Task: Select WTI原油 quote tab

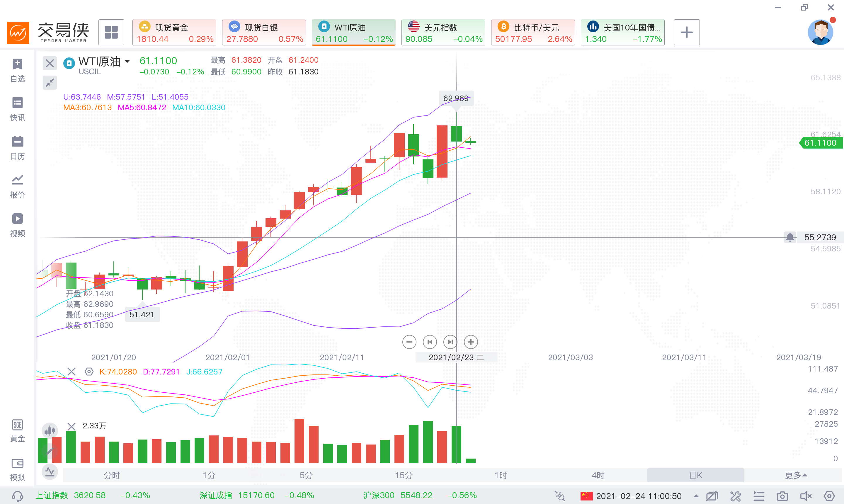Action: 353,32
